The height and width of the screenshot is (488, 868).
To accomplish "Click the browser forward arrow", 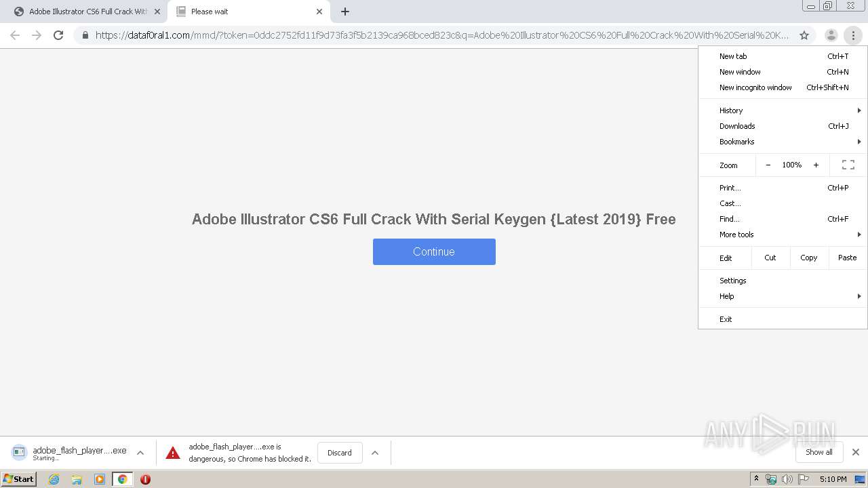I will pyautogui.click(x=37, y=35).
